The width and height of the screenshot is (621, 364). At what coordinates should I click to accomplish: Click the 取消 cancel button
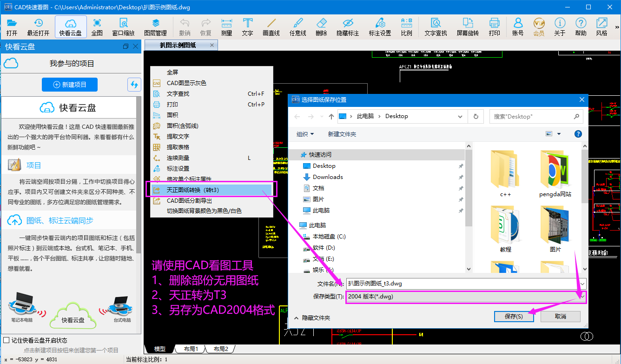pos(561,317)
